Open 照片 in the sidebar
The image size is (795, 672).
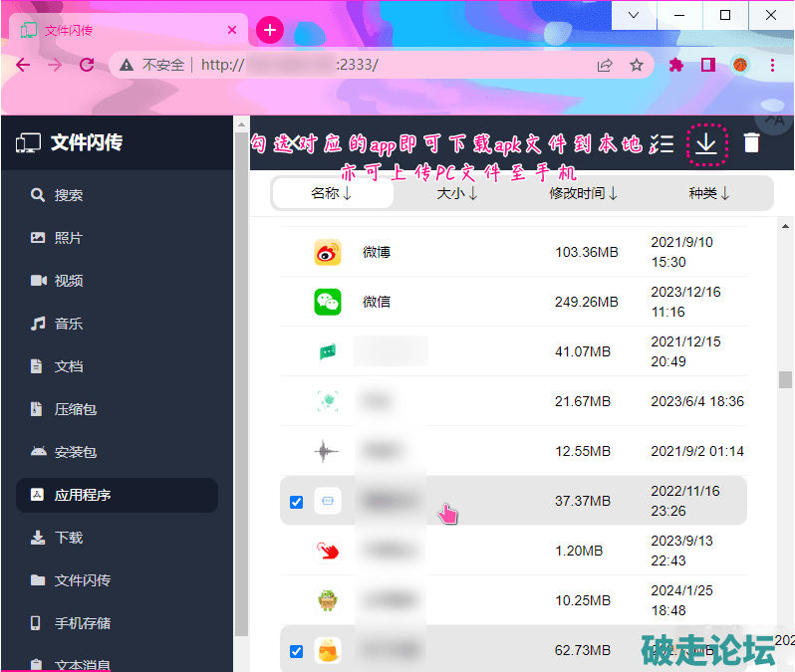(69, 238)
